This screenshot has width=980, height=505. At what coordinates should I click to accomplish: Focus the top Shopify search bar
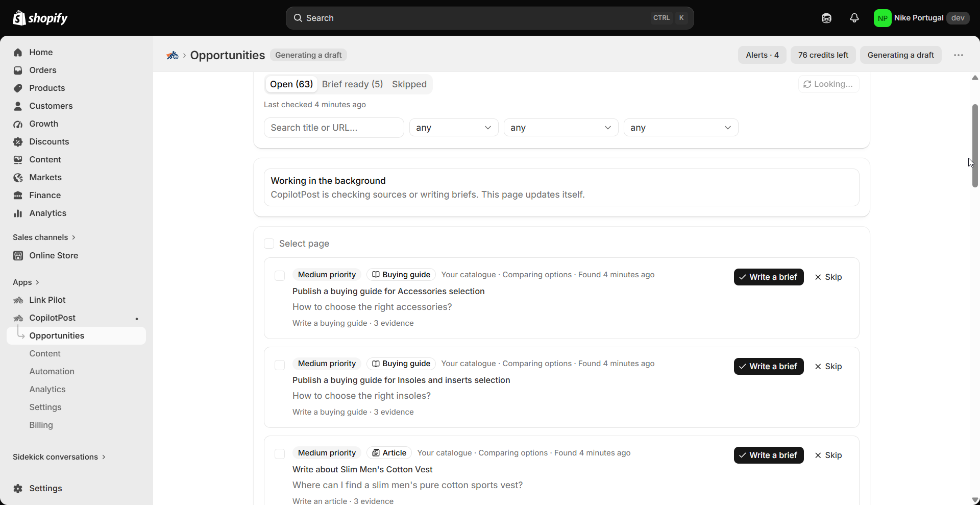(489, 18)
